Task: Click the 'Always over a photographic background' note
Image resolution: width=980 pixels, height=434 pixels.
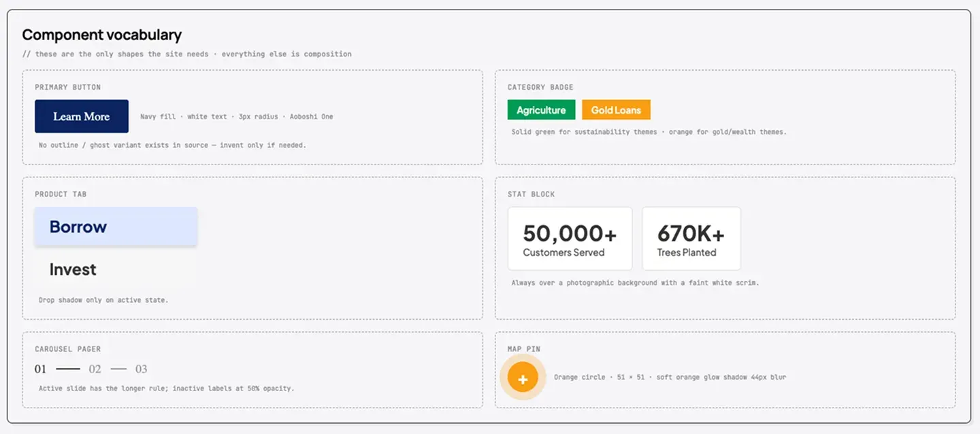Action: point(635,283)
